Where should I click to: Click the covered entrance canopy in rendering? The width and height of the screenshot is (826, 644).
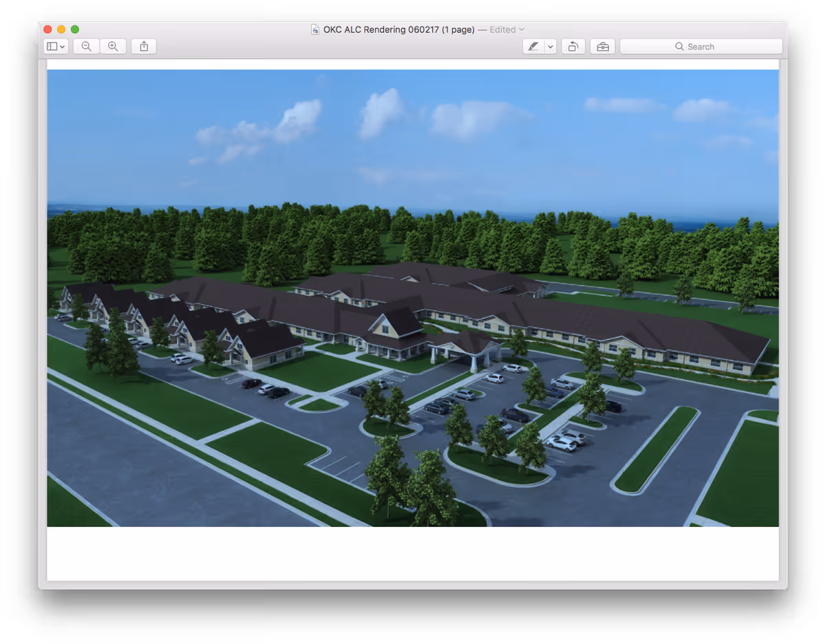coord(465,344)
